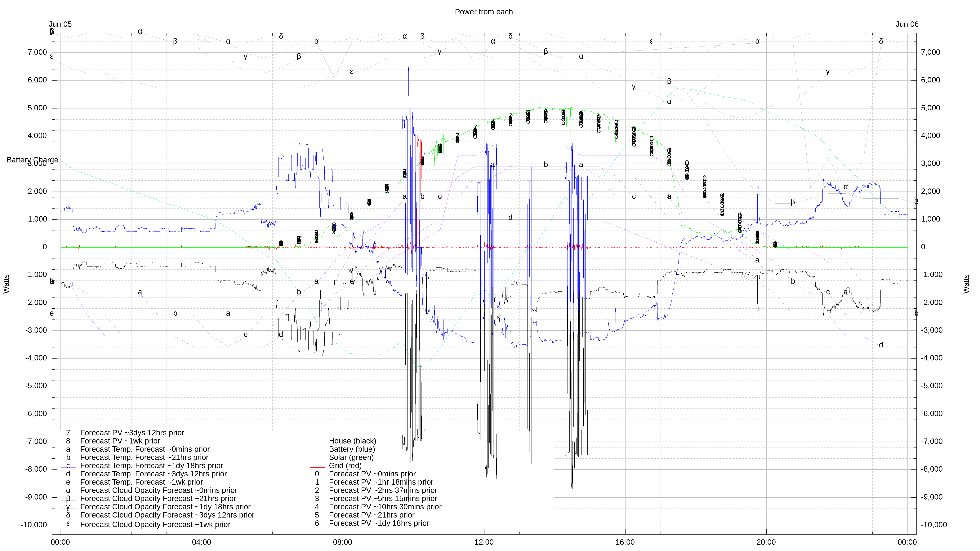Click legend 'Forecast Temp. Forecast ~21hrs prior'
This screenshot has width=980, height=551.
pyautogui.click(x=144, y=457)
